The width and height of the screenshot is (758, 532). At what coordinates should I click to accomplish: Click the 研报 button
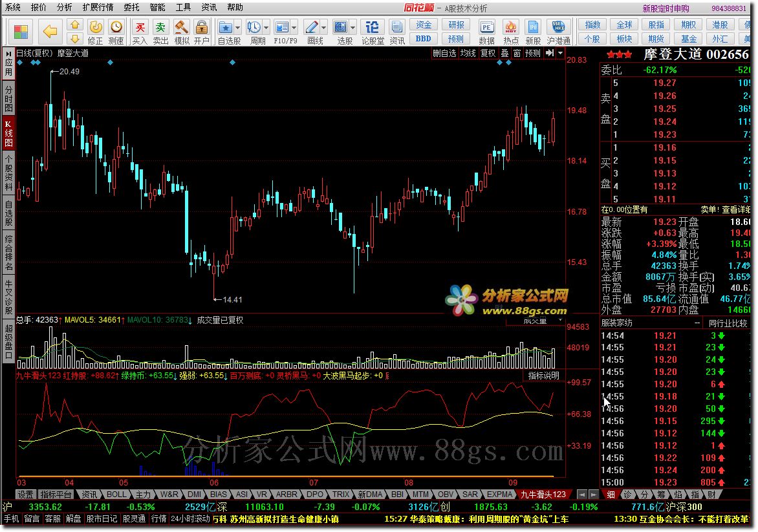[x=456, y=25]
